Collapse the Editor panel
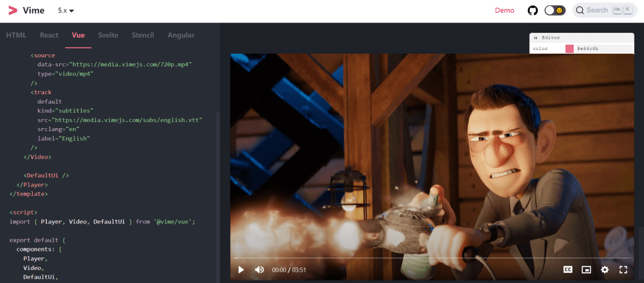 536,38
